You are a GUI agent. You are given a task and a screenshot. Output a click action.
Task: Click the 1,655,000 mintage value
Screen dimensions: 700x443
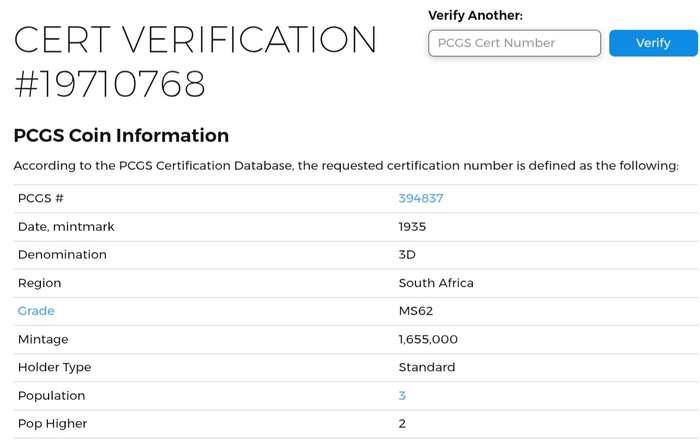pyautogui.click(x=428, y=339)
